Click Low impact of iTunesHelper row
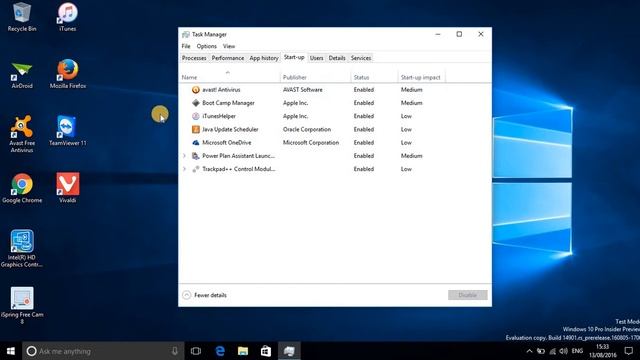The image size is (640, 360). 406,116
